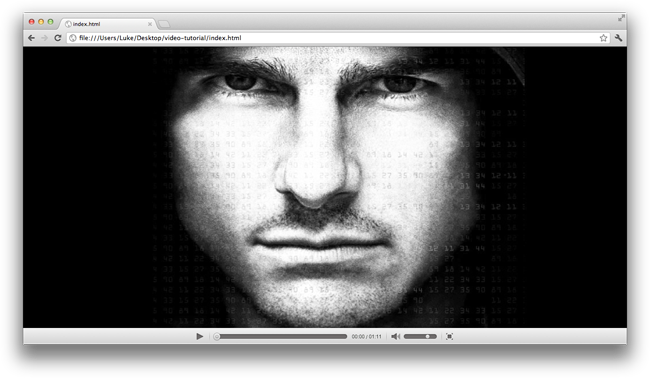Enter fullscreen with the fullscreen icon
This screenshot has width=650, height=378.
[449, 336]
